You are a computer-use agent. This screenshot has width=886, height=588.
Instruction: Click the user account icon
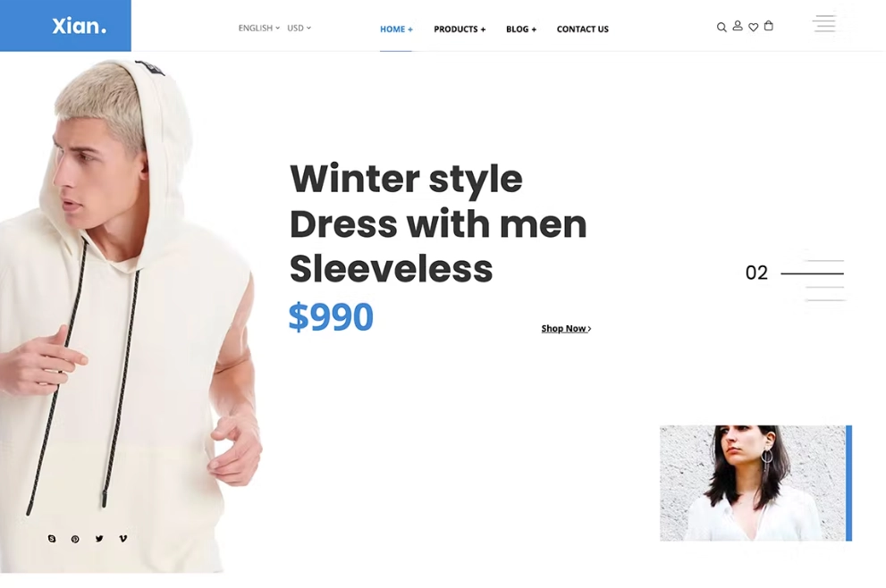coord(738,25)
